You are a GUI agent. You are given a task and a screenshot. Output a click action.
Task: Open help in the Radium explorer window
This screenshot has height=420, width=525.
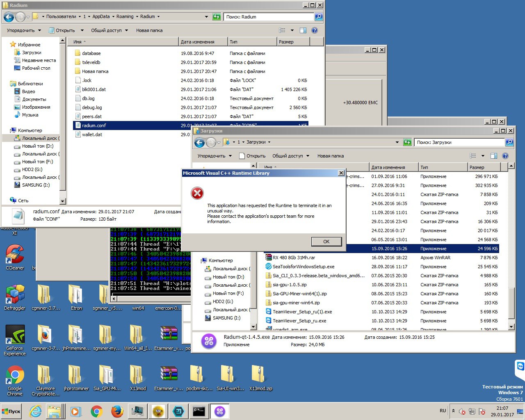(x=315, y=30)
